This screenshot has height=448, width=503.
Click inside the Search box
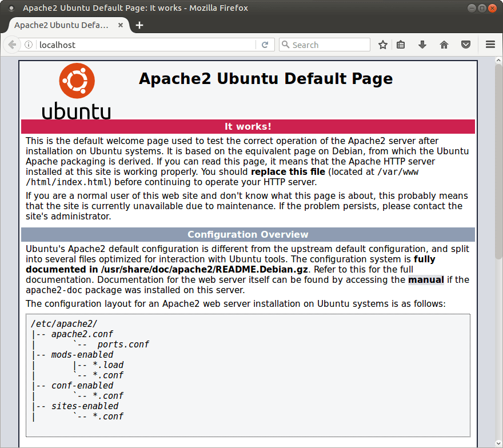click(x=325, y=45)
